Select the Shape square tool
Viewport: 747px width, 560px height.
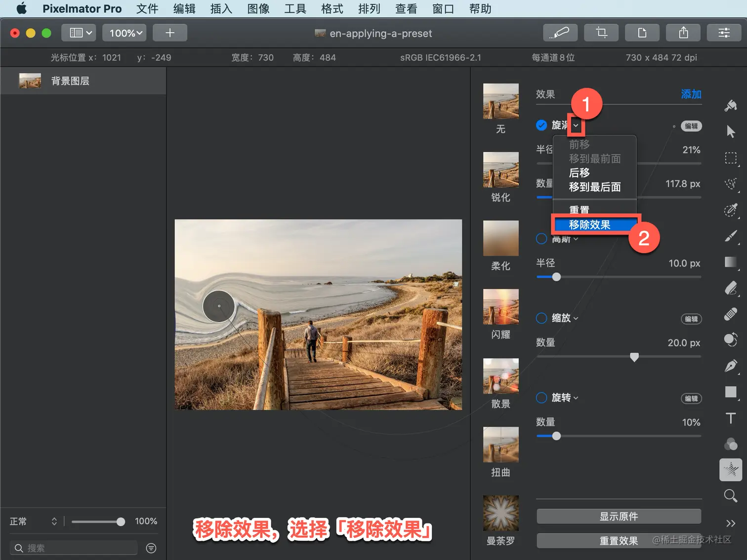731,392
